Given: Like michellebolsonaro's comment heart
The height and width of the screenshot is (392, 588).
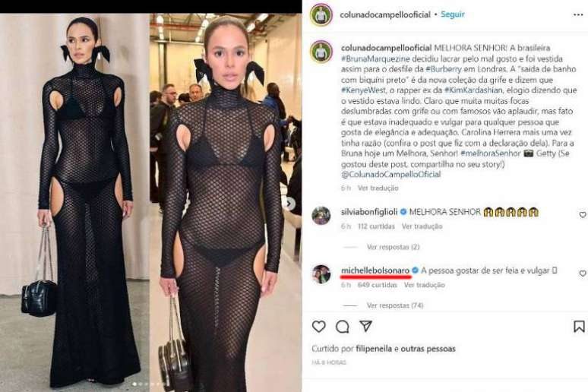Looking at the screenshot, I should [x=583, y=273].
